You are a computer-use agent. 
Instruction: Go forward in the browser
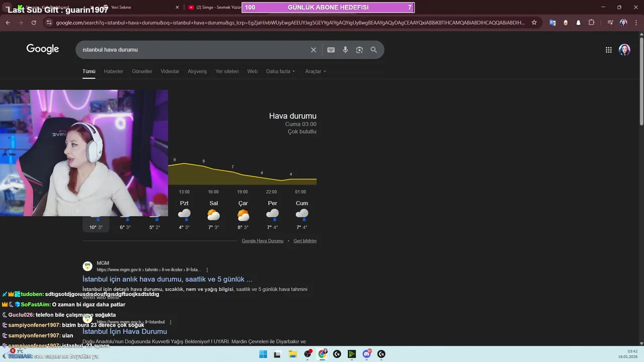[21, 23]
